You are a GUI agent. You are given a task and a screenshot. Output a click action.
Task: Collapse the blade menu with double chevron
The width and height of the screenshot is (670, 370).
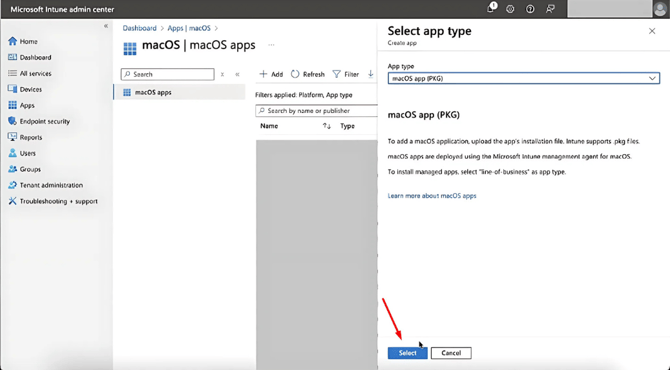coord(237,74)
